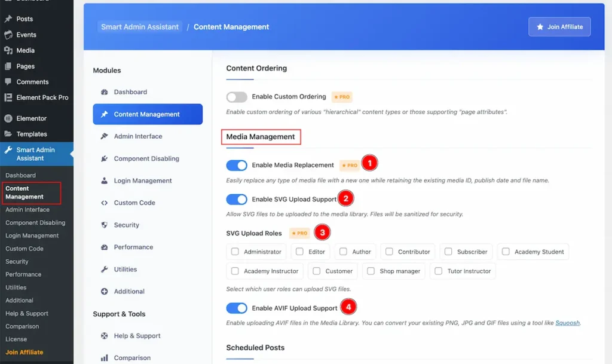612x364 pixels.
Task: Open Additional in WordPress submenu
Action: [x=19, y=301]
